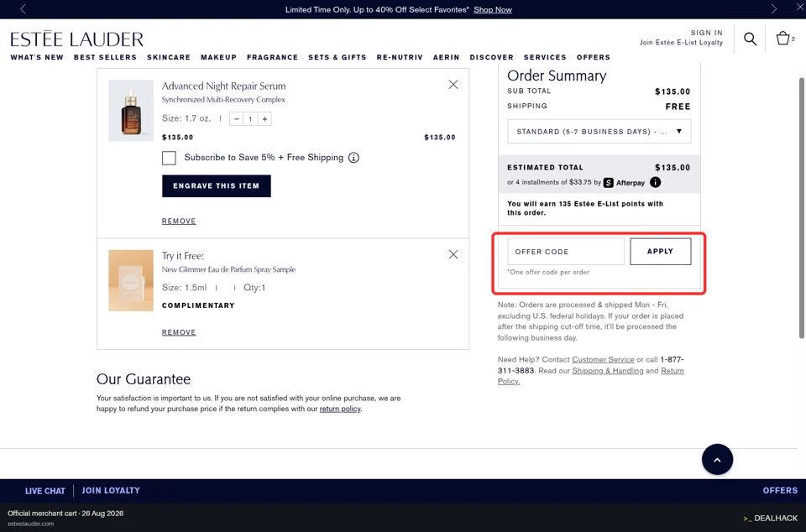This screenshot has width=806, height=532.
Task: Open the Customer Service link
Action: [x=603, y=359]
